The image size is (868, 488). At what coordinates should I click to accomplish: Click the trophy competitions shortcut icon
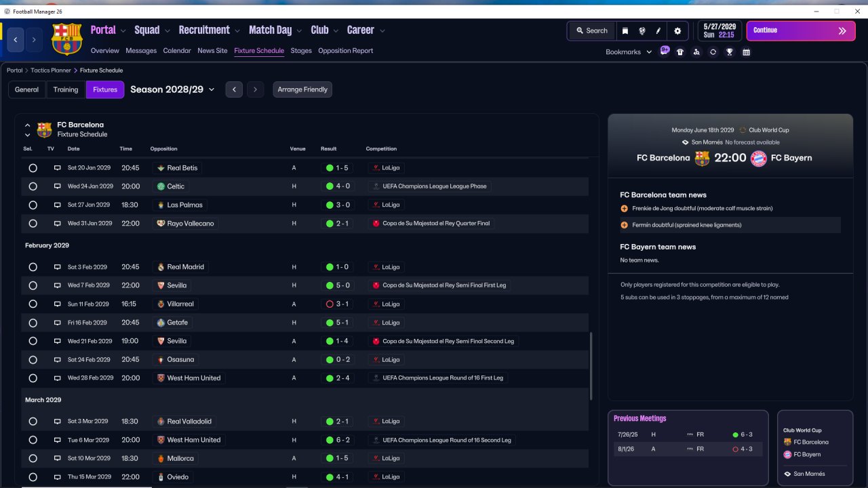(x=730, y=52)
